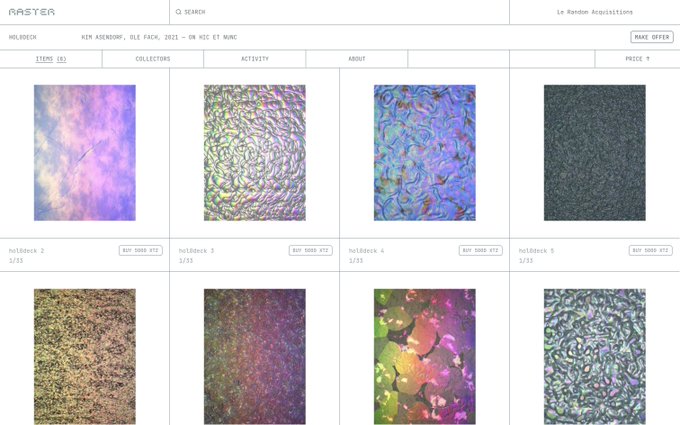Open hol0deck 5 dark grey thumbnail
The height and width of the screenshot is (425, 680).
[595, 153]
